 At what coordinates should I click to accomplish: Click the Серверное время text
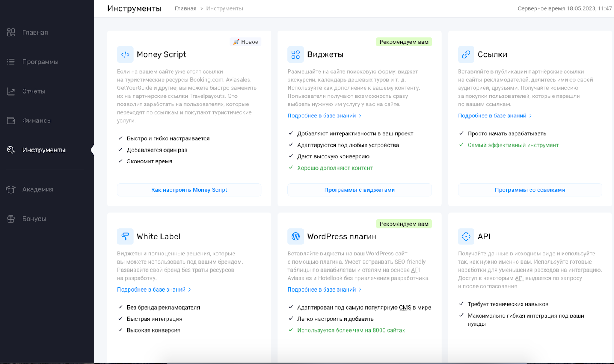pyautogui.click(x=564, y=8)
